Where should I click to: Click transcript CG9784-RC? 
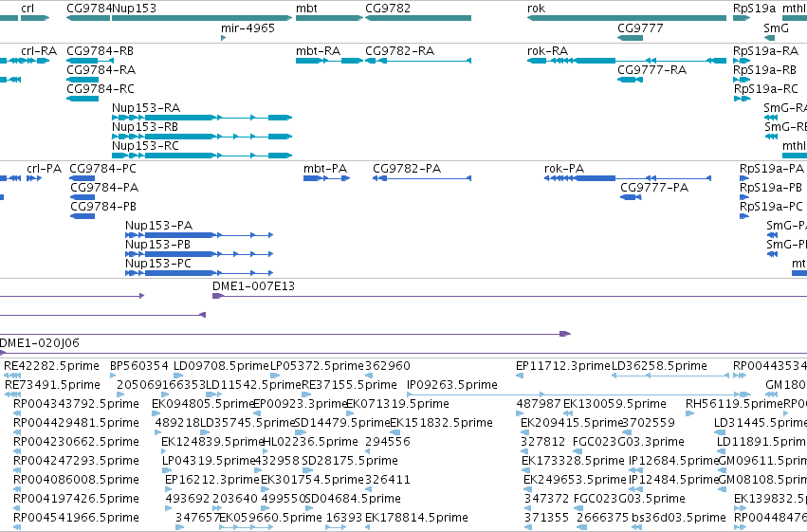coord(83,99)
